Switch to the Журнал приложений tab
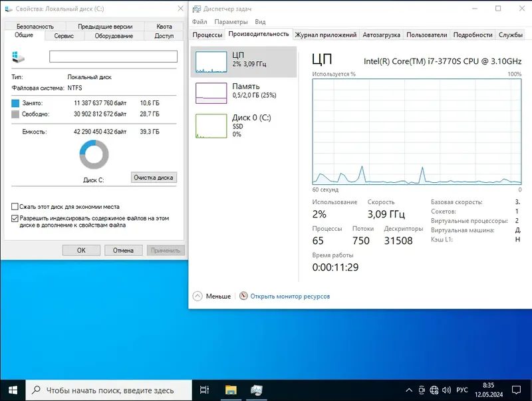This screenshot has width=532, height=401. pyautogui.click(x=326, y=35)
